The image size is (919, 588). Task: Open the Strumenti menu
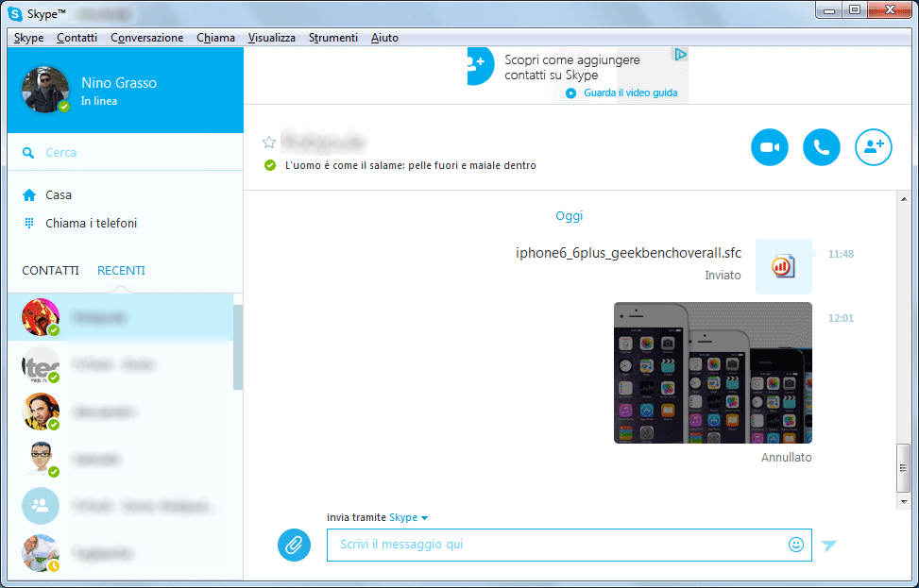click(333, 38)
